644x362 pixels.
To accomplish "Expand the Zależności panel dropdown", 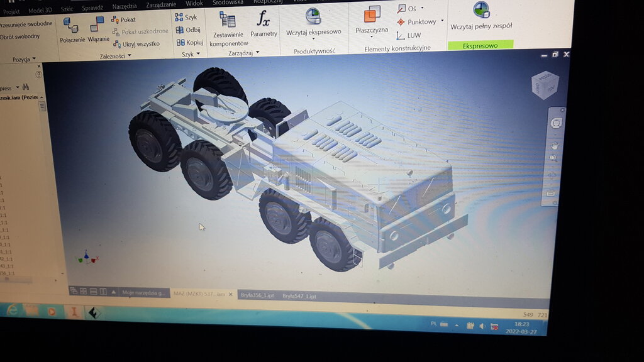I will click(129, 56).
